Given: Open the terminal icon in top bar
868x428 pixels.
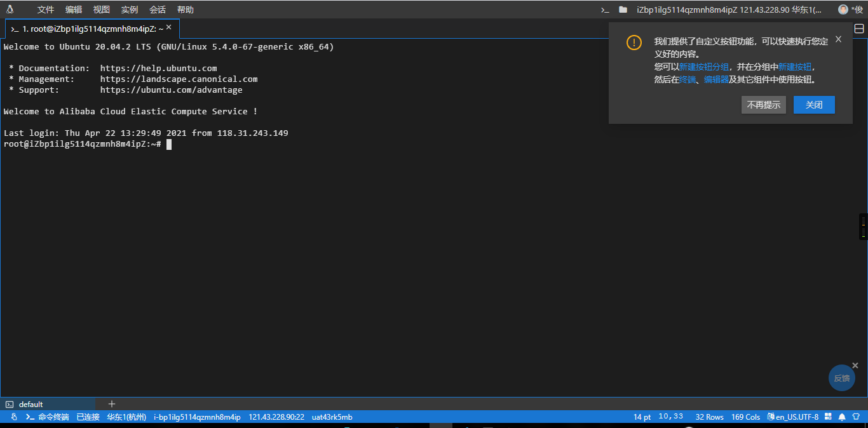Looking at the screenshot, I should coord(605,10).
